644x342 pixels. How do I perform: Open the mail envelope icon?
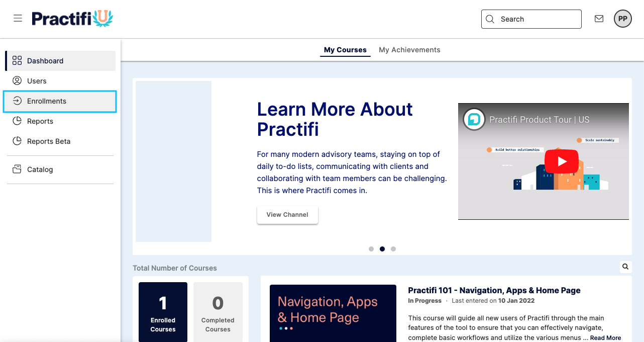[x=599, y=19]
